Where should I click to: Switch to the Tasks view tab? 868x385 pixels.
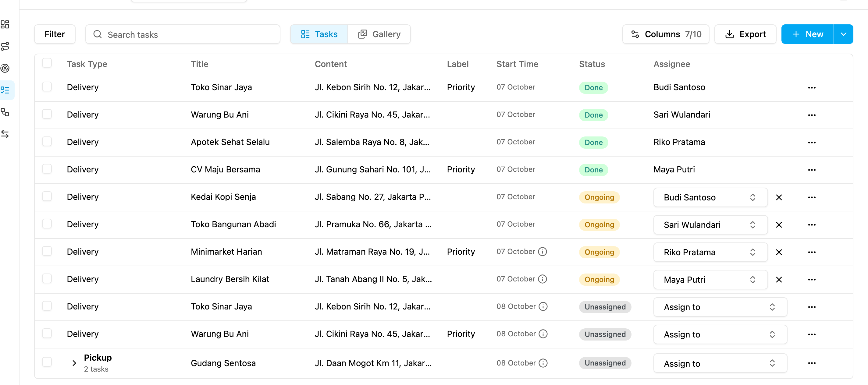point(319,34)
